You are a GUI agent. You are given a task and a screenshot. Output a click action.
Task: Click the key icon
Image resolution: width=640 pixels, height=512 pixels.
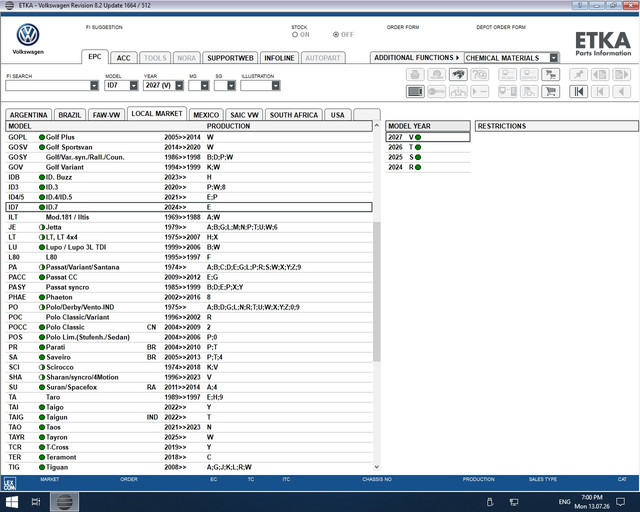[x=436, y=91]
